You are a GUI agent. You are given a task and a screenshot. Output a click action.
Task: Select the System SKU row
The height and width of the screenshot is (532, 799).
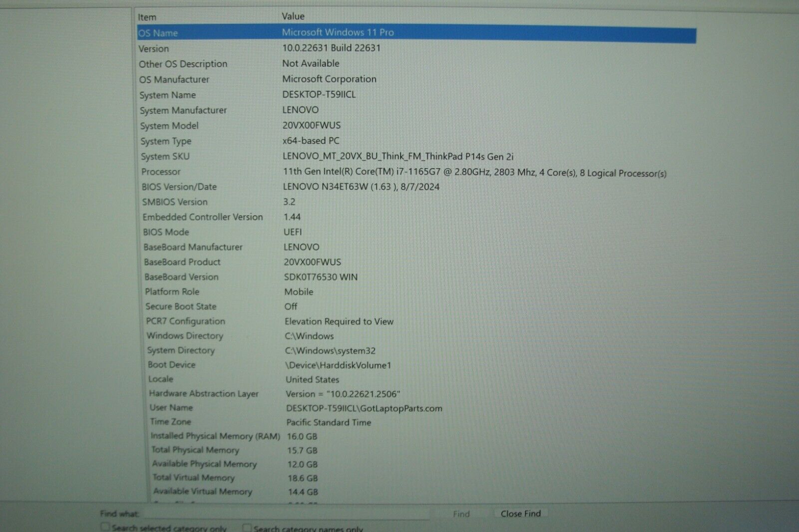coord(416,157)
